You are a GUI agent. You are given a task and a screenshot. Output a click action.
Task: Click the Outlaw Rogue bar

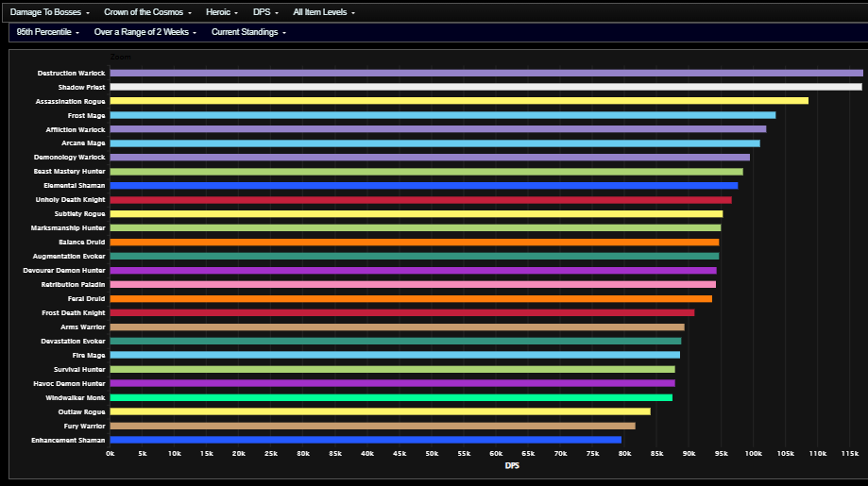click(381, 411)
